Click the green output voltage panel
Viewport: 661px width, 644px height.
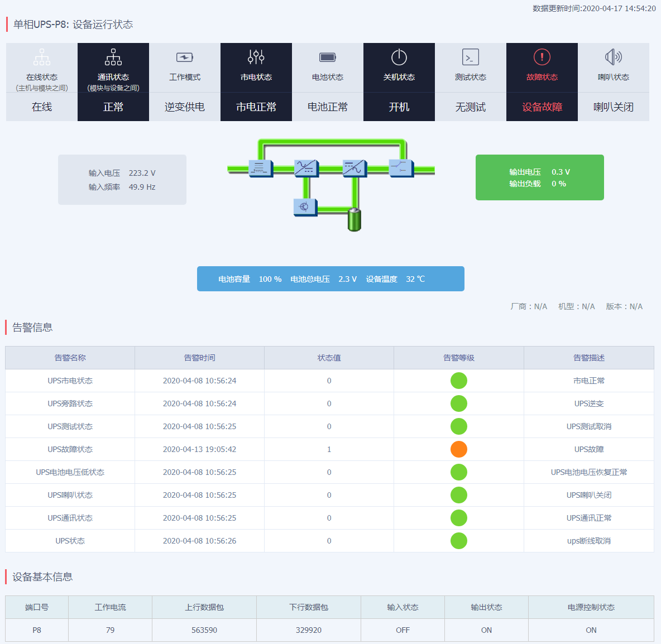point(540,177)
